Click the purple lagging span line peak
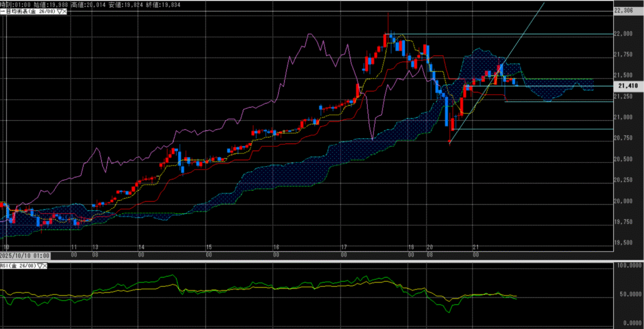Image resolution: width=644 pixels, height=329 pixels. click(x=311, y=34)
